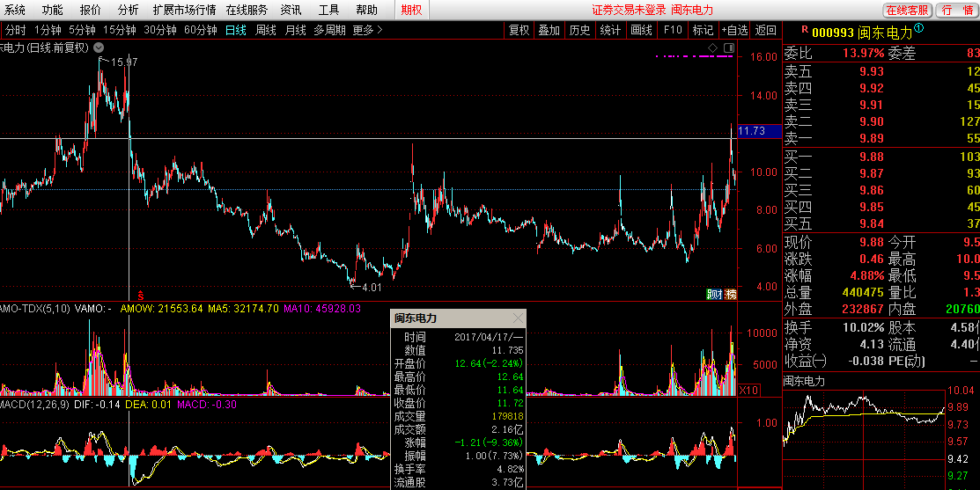Click the 标记 mark button

[703, 30]
